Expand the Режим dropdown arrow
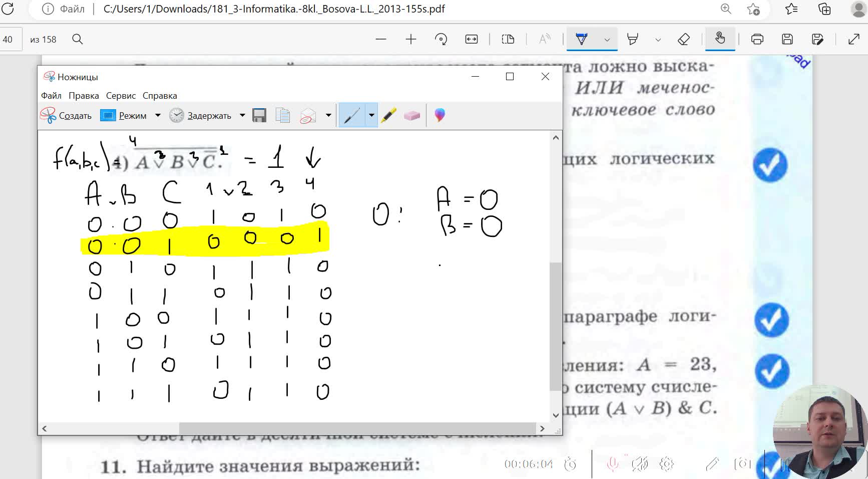 click(158, 115)
